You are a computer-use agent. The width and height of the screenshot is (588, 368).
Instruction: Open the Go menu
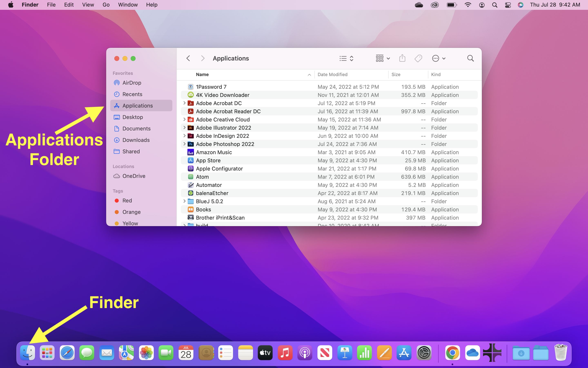click(x=106, y=5)
